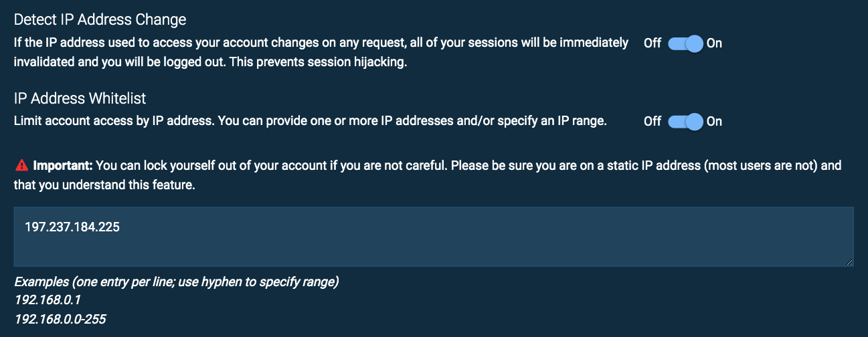The width and height of the screenshot is (868, 337).
Task: Click the Limit account access description text
Action: 311,121
